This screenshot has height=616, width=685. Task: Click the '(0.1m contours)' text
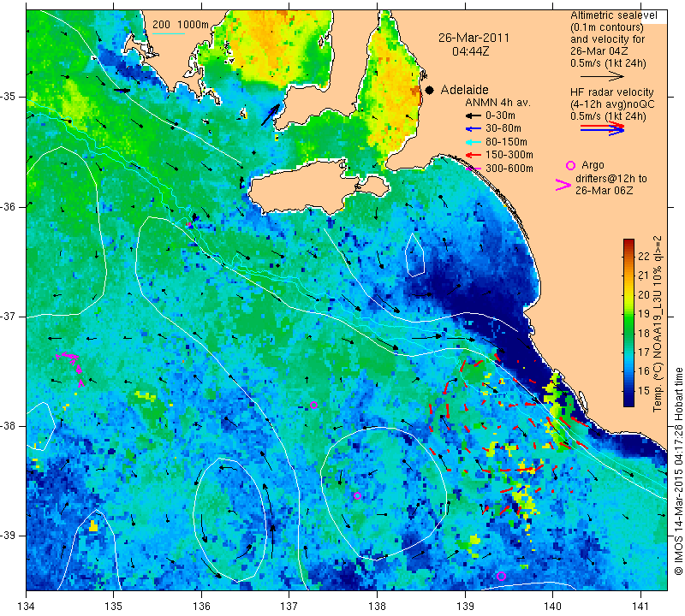pos(607,27)
